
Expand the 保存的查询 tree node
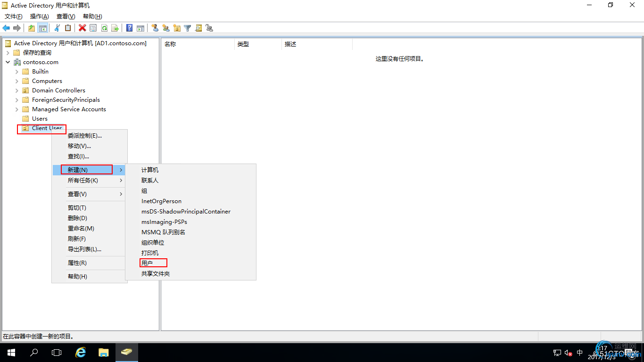(8, 53)
